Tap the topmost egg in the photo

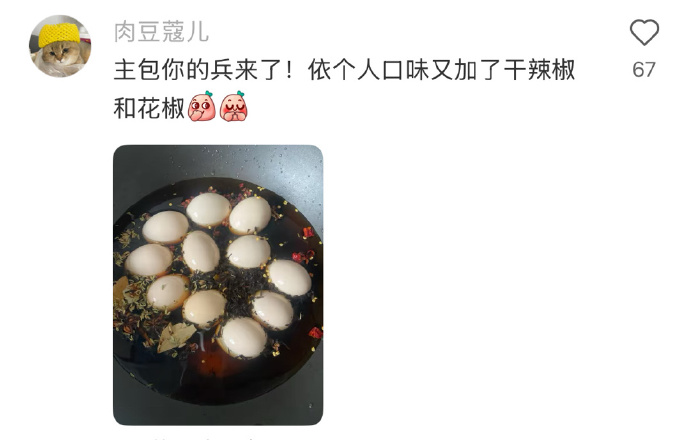(x=208, y=210)
